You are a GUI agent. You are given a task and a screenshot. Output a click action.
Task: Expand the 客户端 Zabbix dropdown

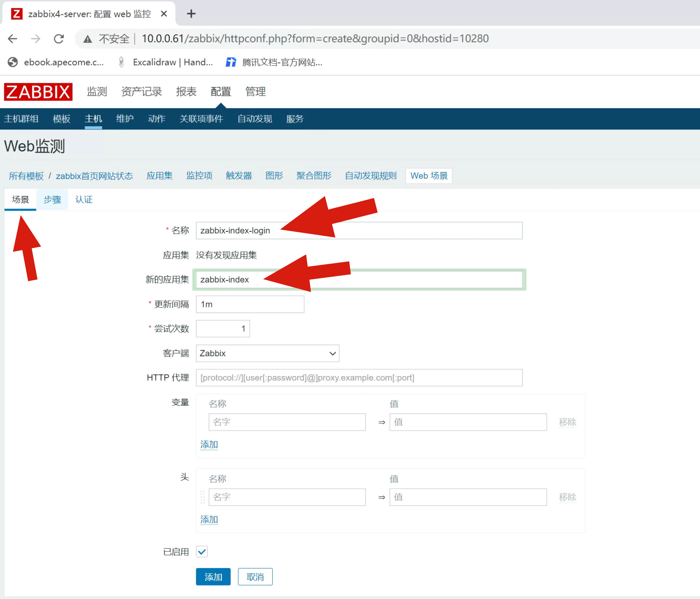(267, 353)
